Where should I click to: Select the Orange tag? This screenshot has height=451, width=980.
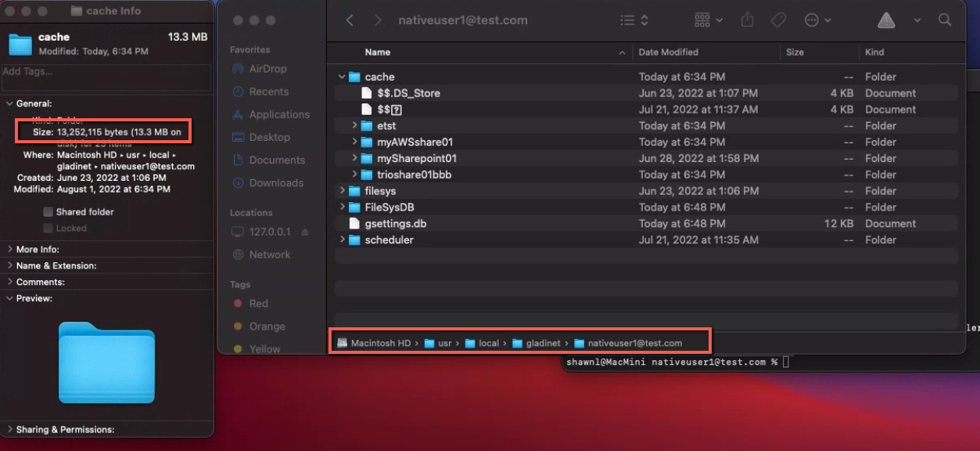[259, 327]
